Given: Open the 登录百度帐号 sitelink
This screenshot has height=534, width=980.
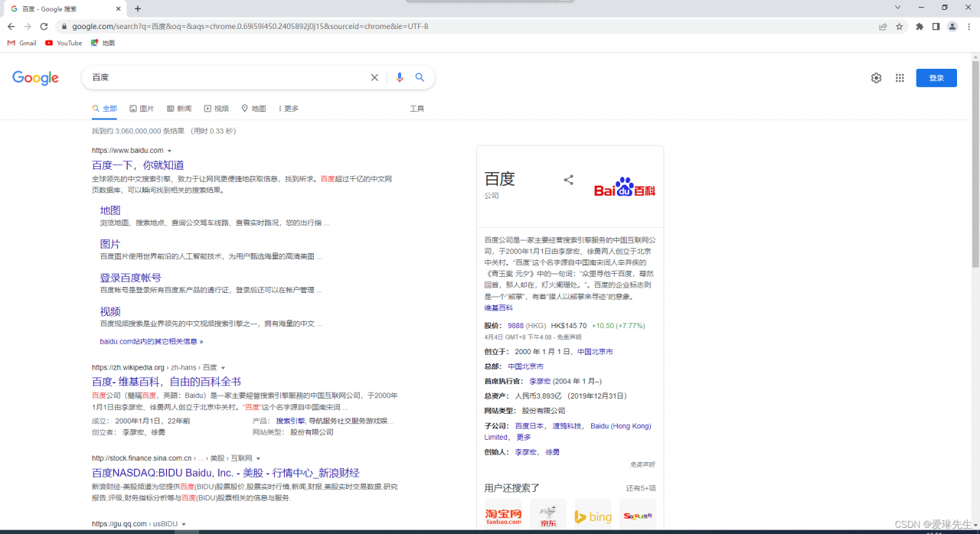Looking at the screenshot, I should tap(130, 278).
